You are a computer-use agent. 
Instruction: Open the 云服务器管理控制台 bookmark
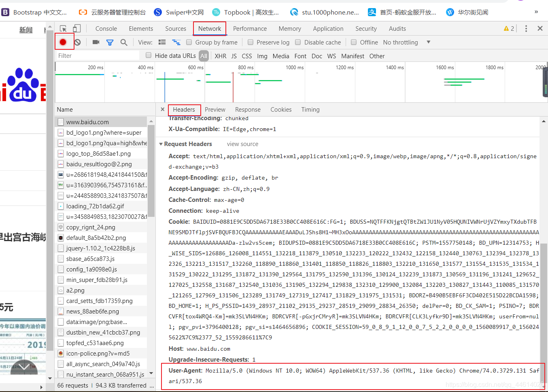112,12
